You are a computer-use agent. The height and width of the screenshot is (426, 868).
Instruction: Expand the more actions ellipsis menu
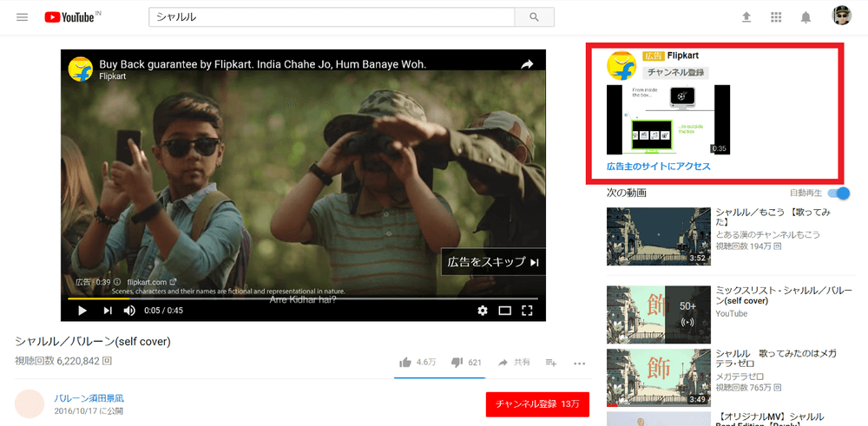pyautogui.click(x=579, y=363)
